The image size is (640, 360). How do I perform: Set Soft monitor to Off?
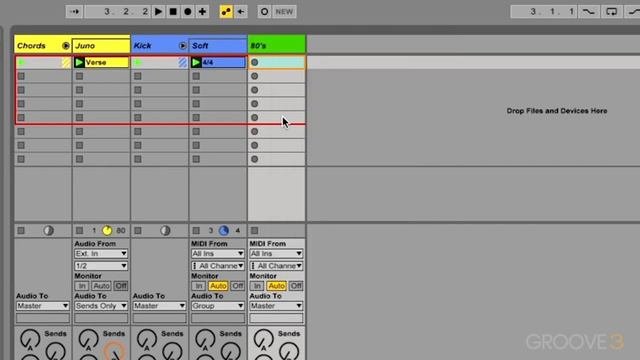click(237, 286)
